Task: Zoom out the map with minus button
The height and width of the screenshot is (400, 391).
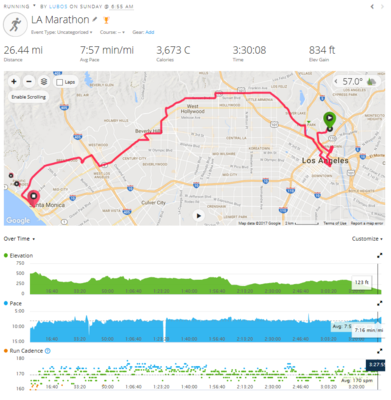Action: point(29,82)
